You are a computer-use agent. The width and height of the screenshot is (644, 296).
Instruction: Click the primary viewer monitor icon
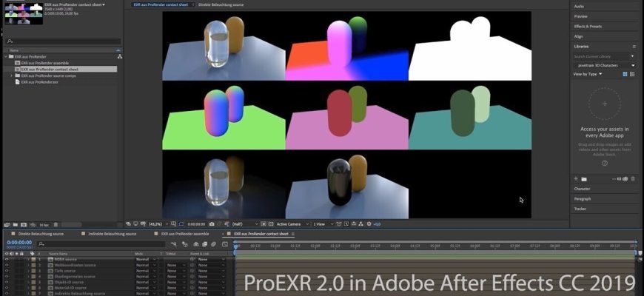[136, 224]
